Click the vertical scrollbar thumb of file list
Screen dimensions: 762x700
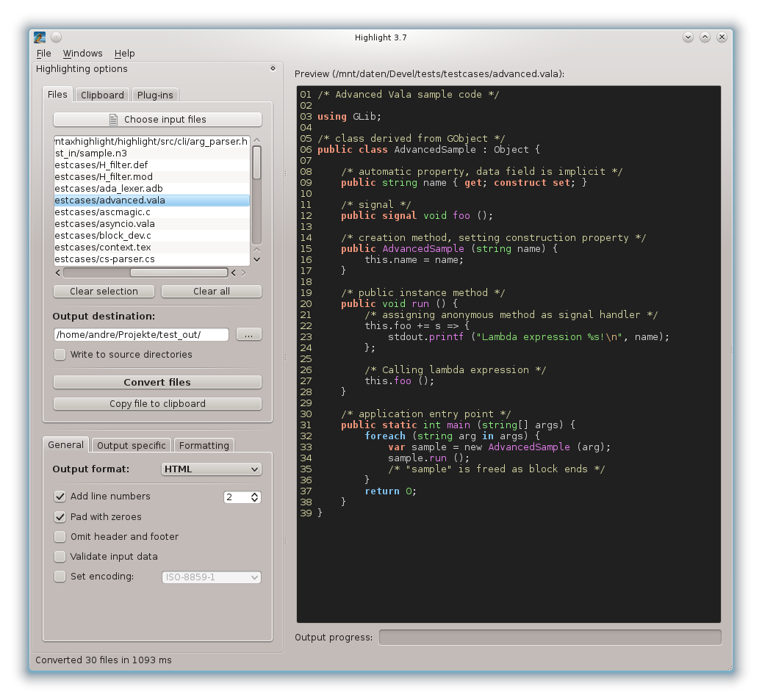point(257,163)
